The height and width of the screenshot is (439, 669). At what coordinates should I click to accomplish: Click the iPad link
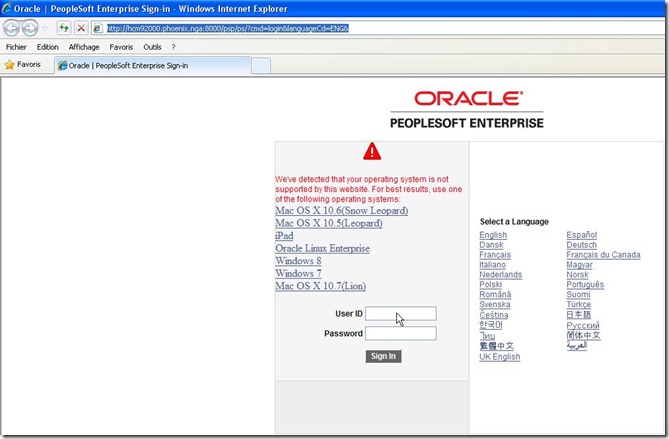[284, 235]
